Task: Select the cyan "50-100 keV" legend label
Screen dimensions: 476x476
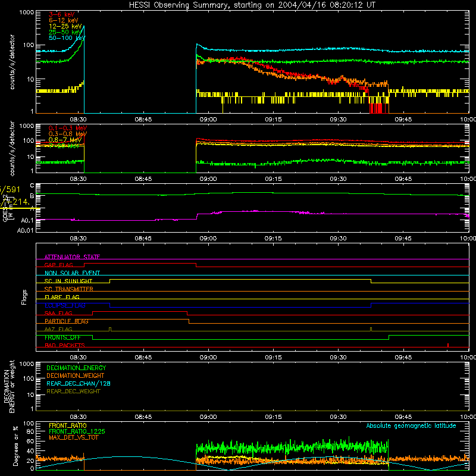Action: 67,37
